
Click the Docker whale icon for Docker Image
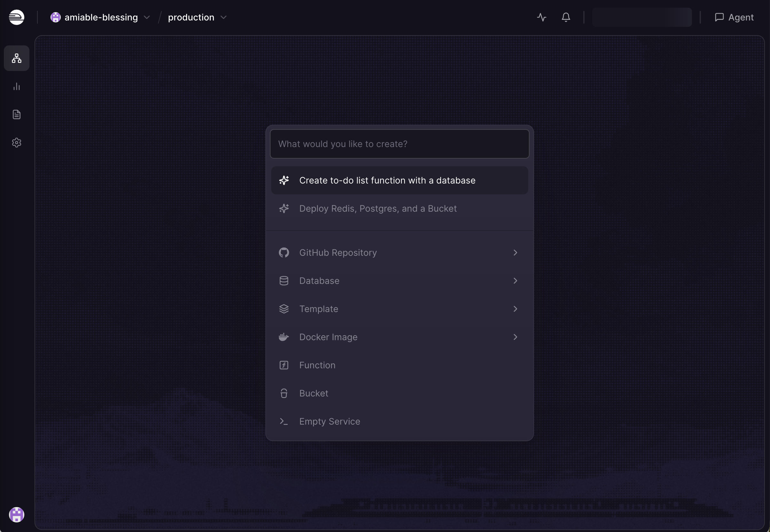click(x=284, y=337)
